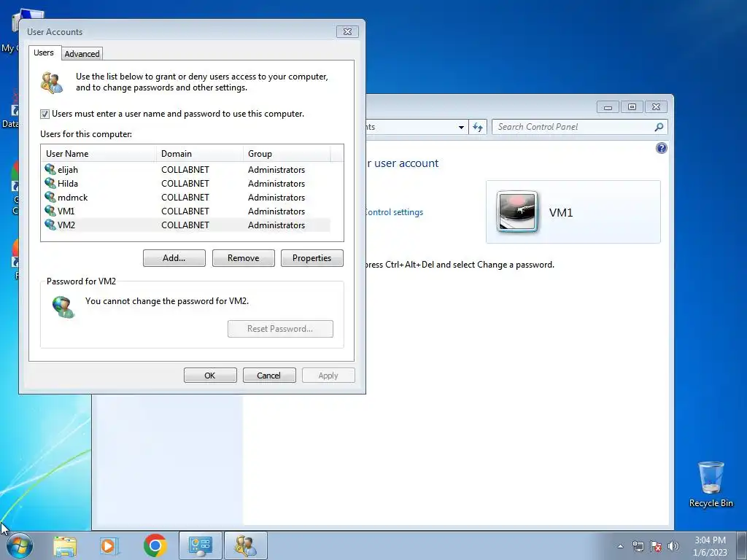Minimize the Control Panel window
The height and width of the screenshot is (560, 747).
[x=608, y=107]
